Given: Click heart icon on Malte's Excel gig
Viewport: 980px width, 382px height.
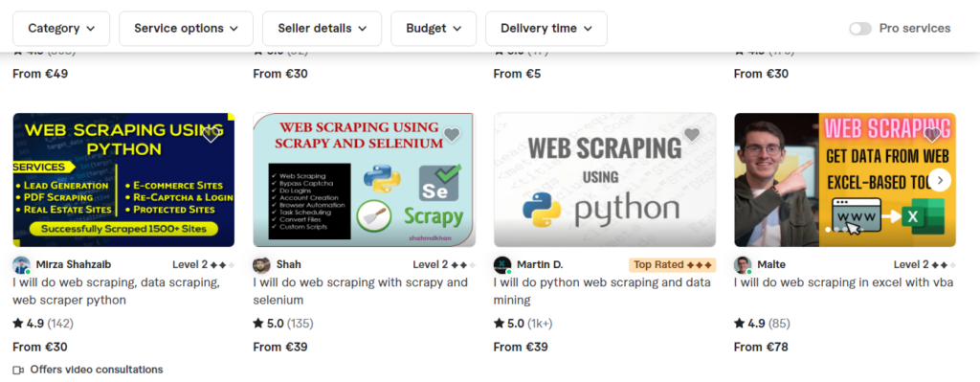Looking at the screenshot, I should (x=932, y=135).
